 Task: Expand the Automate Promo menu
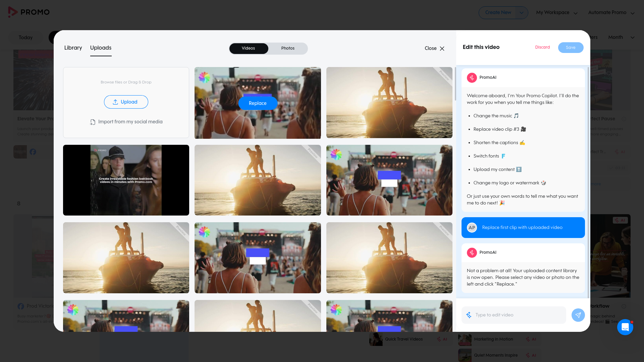click(x=611, y=13)
